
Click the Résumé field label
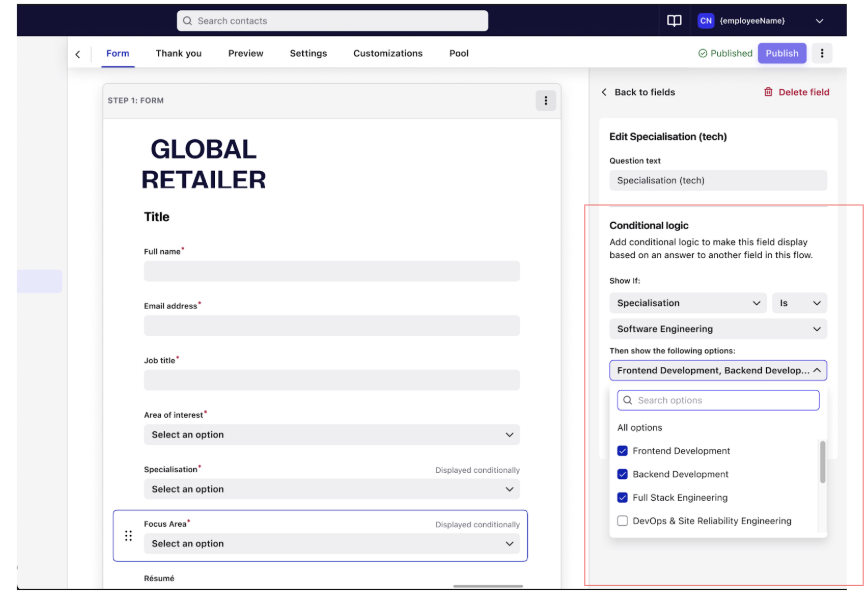coord(159,578)
